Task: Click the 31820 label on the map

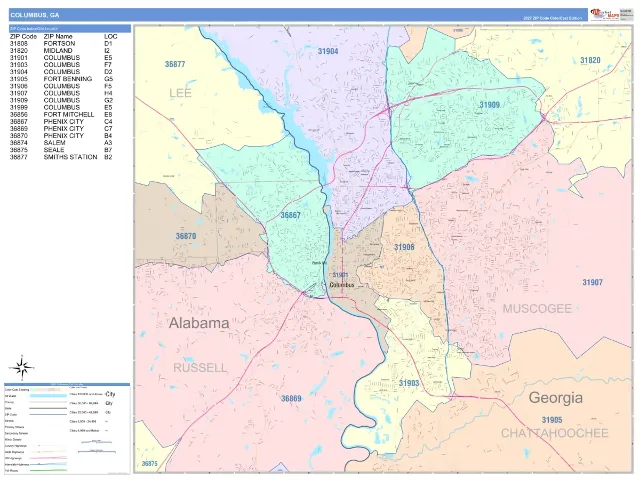Action: (x=590, y=60)
